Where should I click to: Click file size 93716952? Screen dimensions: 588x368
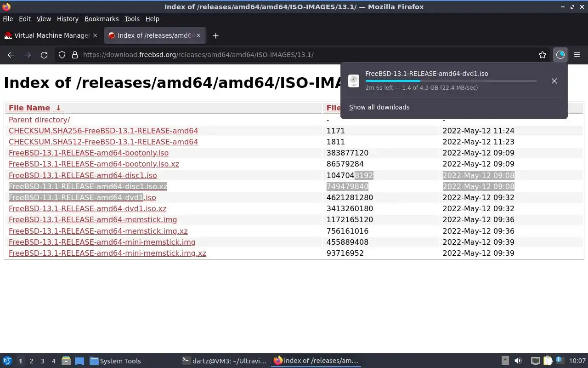(345, 253)
